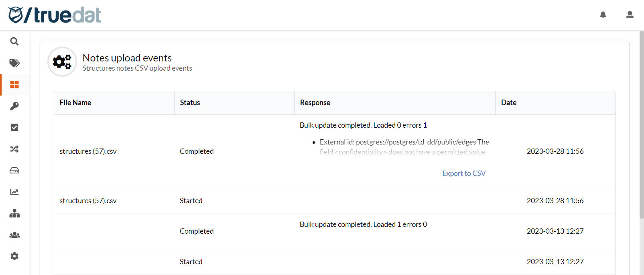Select the hard drive data sources icon
The width and height of the screenshot is (644, 275).
coord(14,170)
